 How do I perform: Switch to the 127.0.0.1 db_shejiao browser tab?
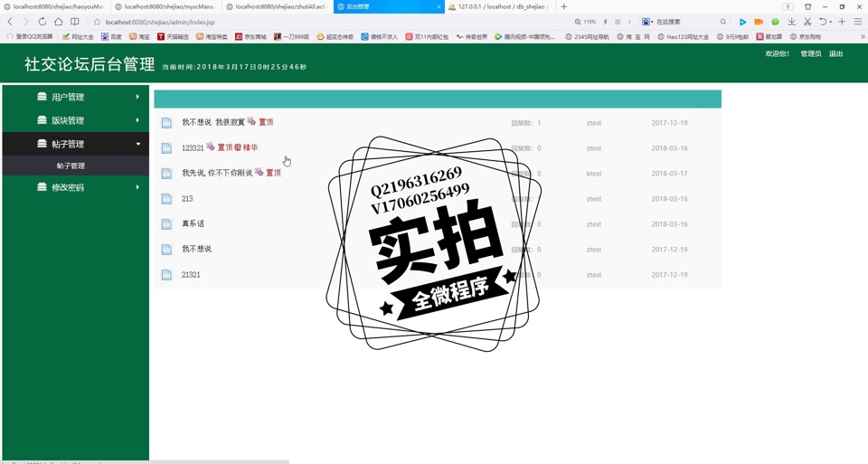(x=502, y=6)
